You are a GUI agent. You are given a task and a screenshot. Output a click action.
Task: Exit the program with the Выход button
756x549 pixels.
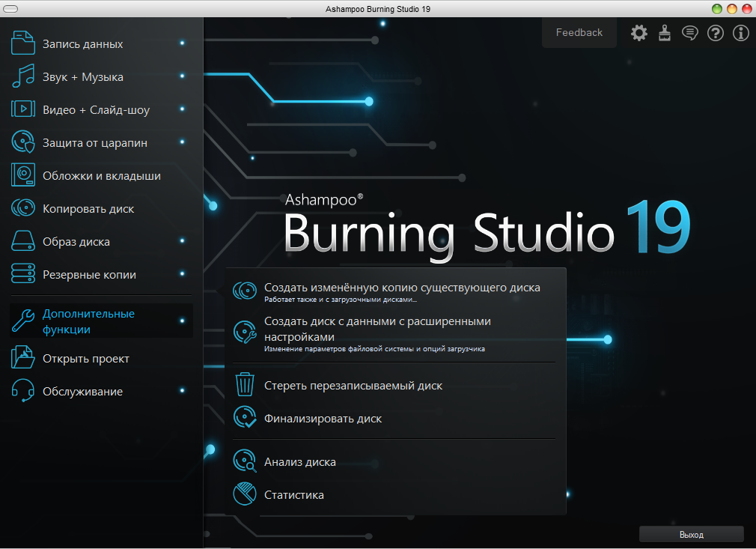[692, 535]
